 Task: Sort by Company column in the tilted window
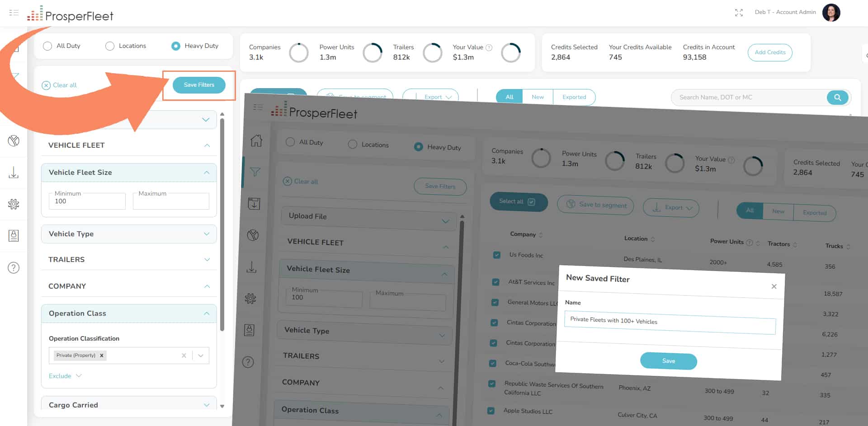(x=541, y=235)
